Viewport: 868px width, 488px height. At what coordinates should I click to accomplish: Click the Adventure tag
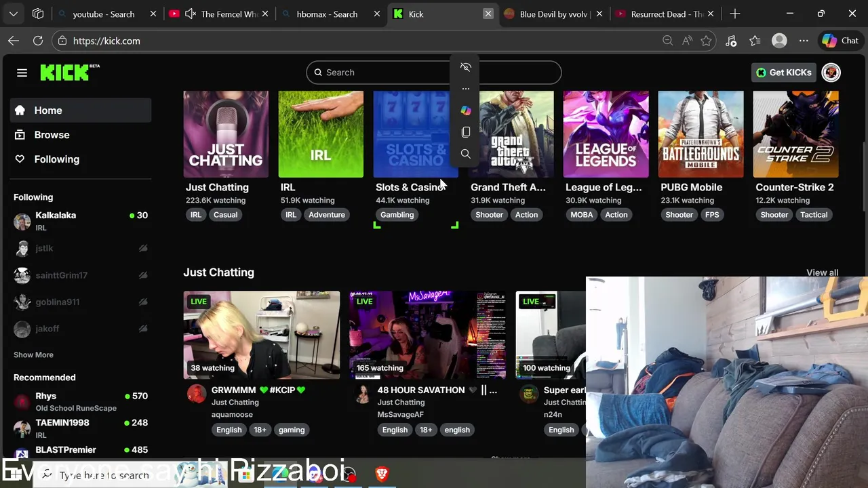pyautogui.click(x=327, y=215)
